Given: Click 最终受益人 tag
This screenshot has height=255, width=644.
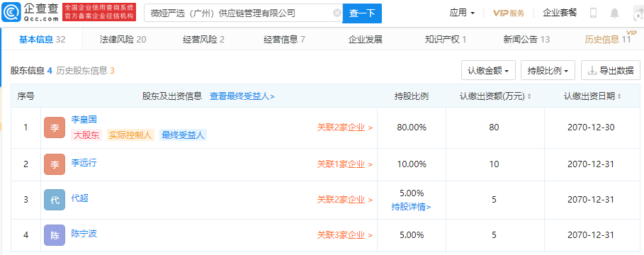Looking at the screenshot, I should [183, 135].
